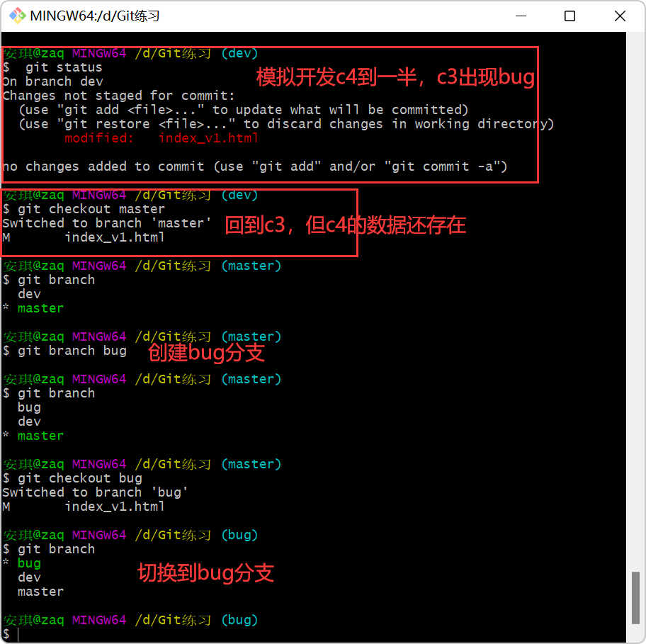Click the title text MINGW64:/d/Git练习
This screenshot has height=644, width=646.
[x=95, y=16]
